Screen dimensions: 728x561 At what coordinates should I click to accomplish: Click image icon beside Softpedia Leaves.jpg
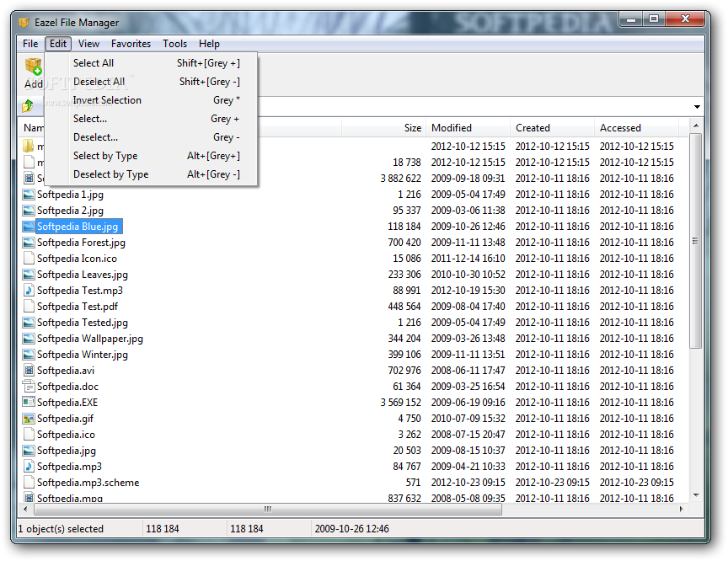(x=29, y=275)
